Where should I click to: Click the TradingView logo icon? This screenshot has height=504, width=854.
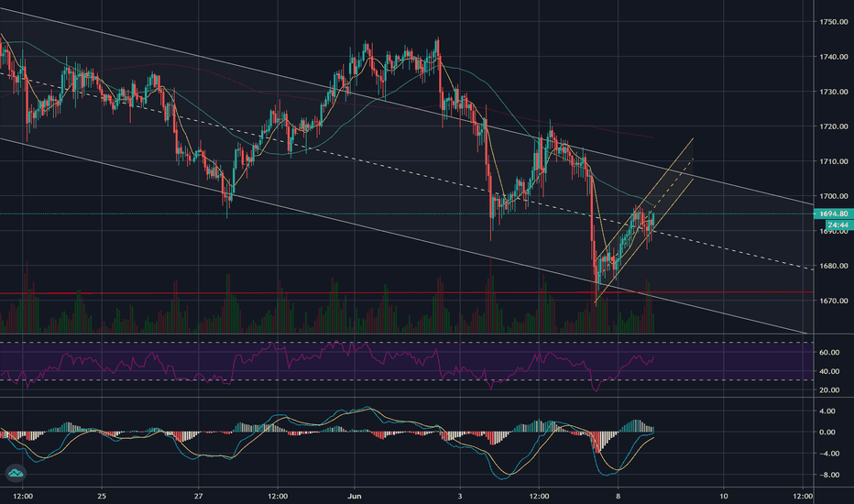click(x=16, y=473)
